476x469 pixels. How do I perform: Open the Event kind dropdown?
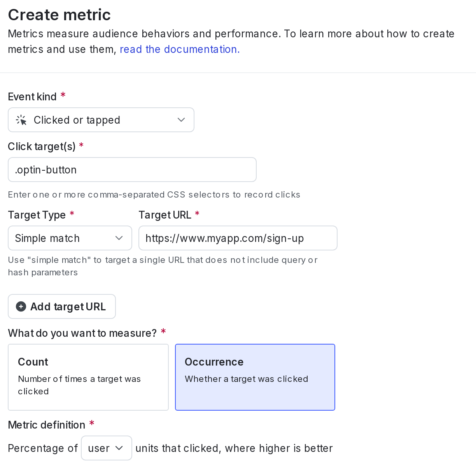101,120
